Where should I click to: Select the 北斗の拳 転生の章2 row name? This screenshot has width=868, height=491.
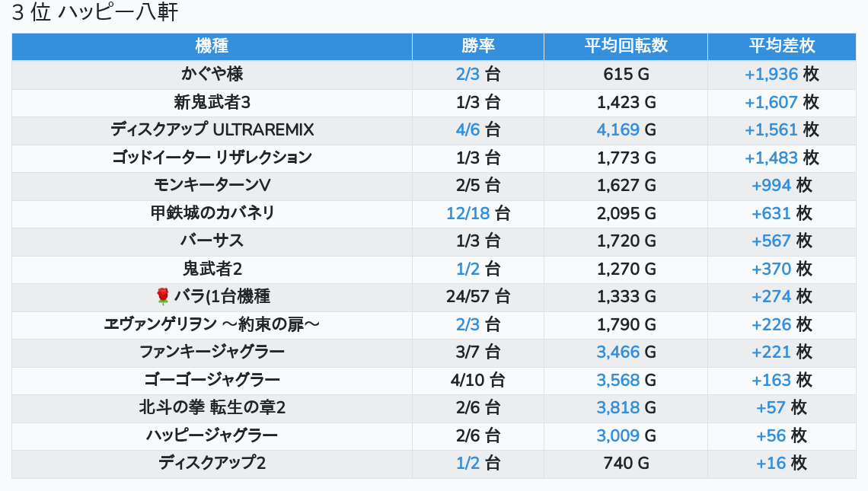point(212,407)
